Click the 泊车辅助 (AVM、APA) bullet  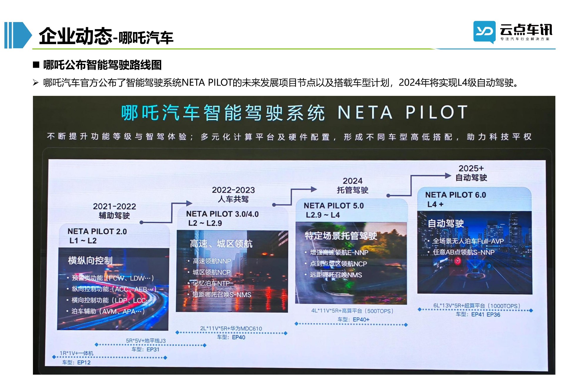(106, 311)
